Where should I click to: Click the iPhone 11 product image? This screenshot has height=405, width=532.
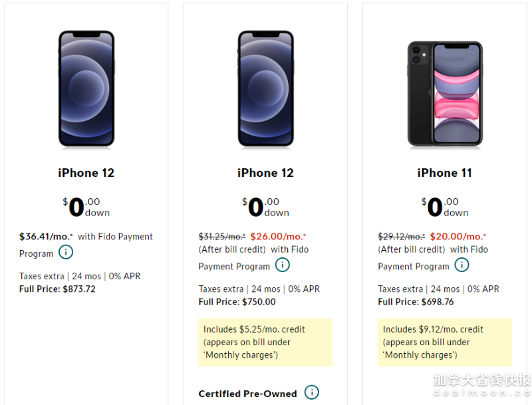click(445, 94)
